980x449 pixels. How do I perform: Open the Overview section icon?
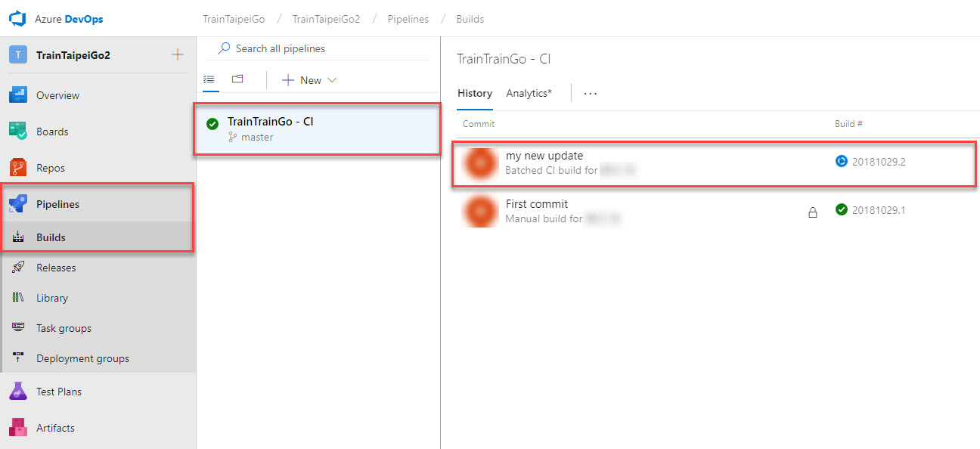[x=18, y=95]
